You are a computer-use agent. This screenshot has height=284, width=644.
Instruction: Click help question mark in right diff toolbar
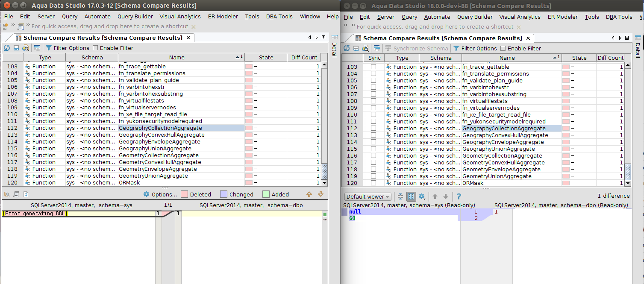pos(459,196)
